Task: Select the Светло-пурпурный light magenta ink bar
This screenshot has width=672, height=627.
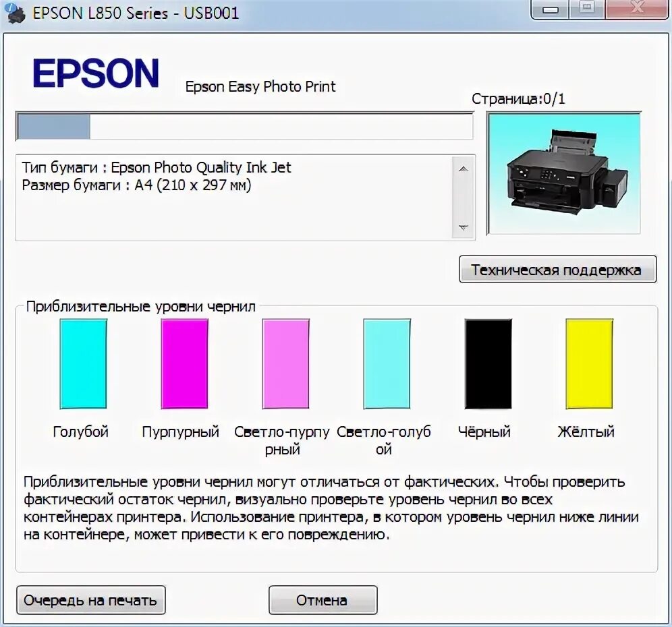Action: point(285,363)
